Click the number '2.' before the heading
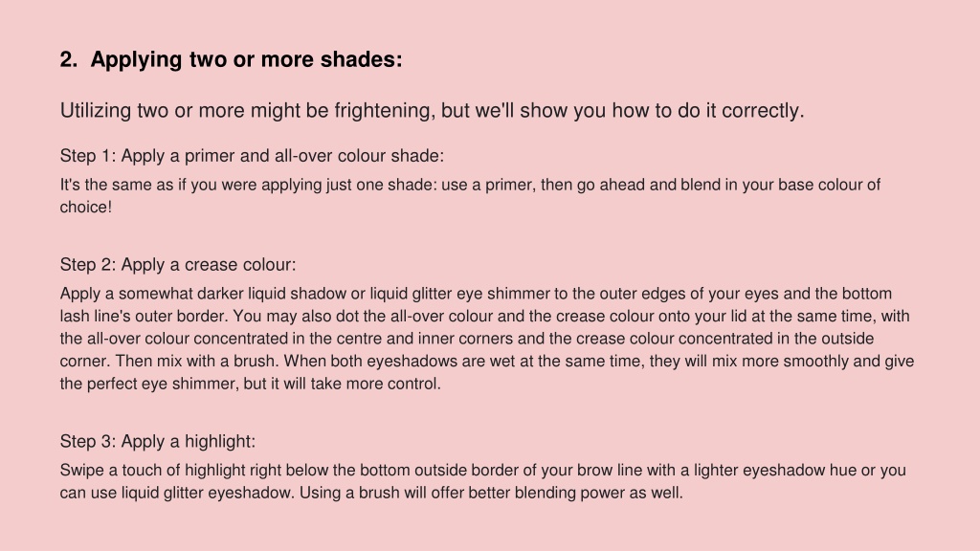The image size is (980, 551). (x=69, y=59)
